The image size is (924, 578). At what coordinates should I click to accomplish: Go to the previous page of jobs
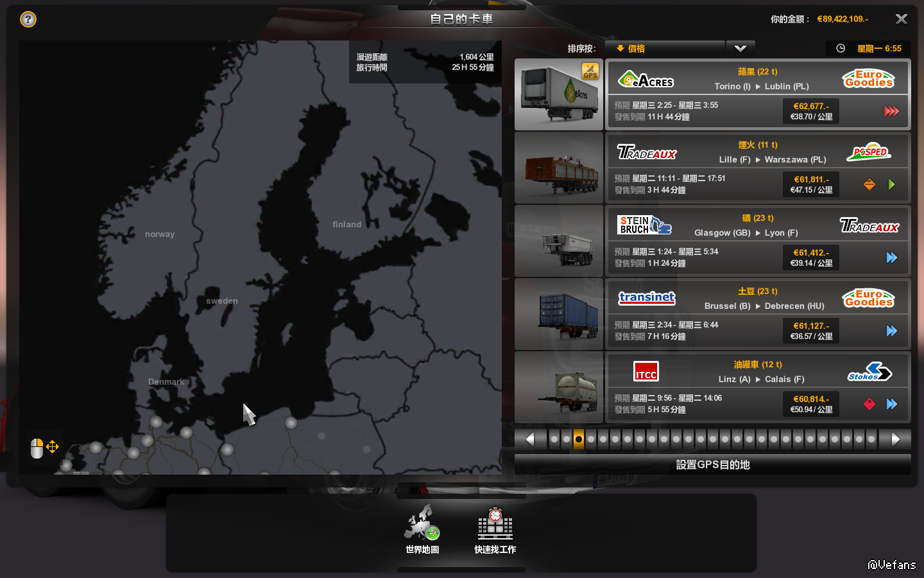(530, 439)
